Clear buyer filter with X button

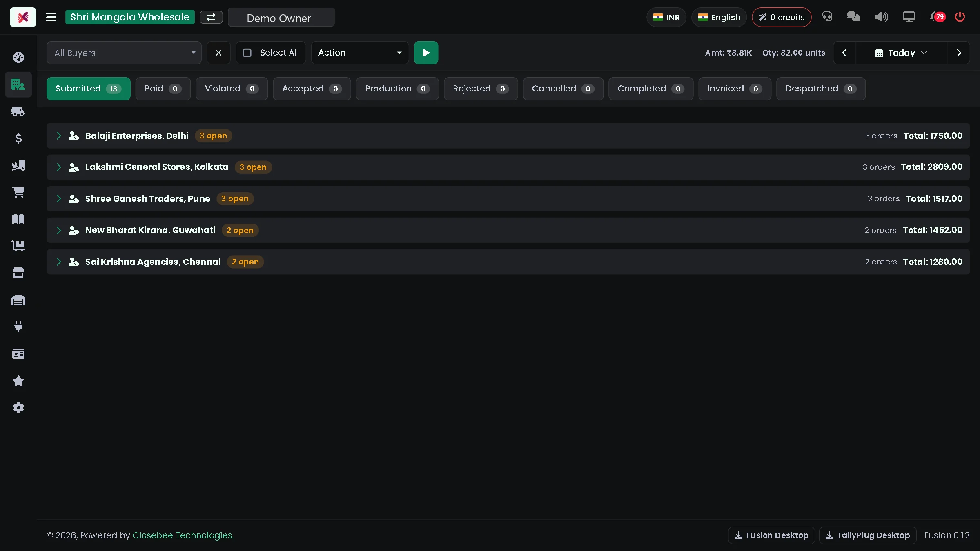point(218,53)
